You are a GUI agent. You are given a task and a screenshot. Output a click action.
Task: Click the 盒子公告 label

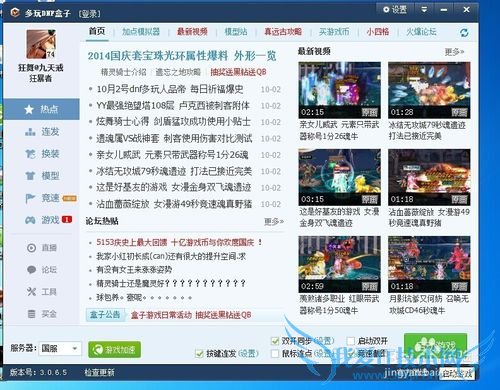(x=105, y=314)
